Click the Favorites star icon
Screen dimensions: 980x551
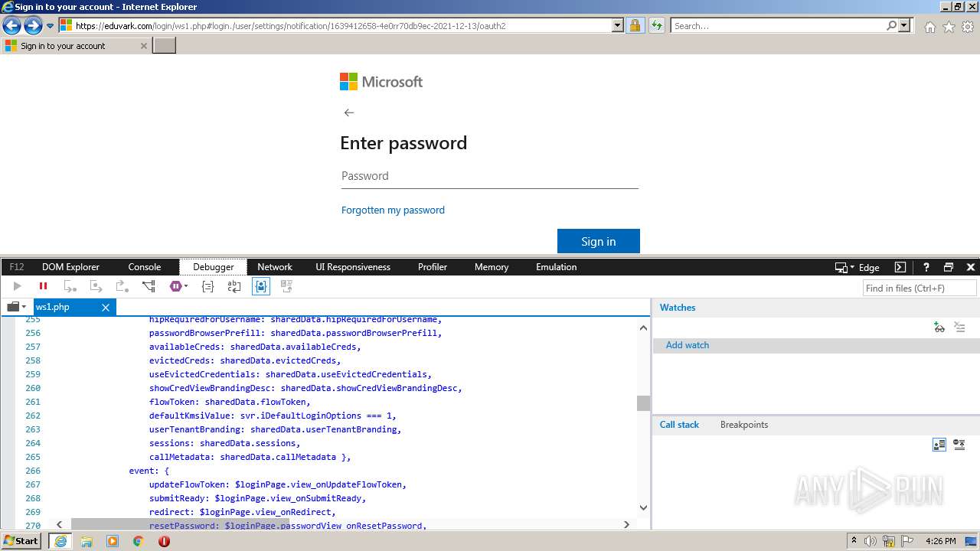(x=949, y=27)
